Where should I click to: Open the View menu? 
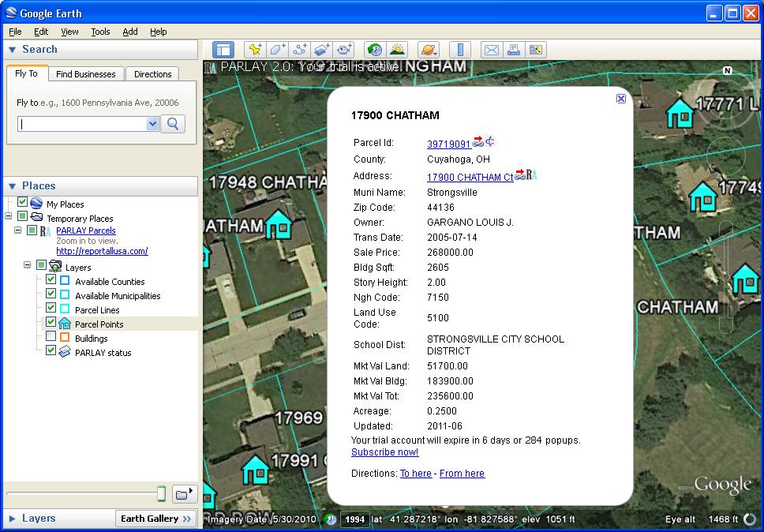[x=69, y=32]
